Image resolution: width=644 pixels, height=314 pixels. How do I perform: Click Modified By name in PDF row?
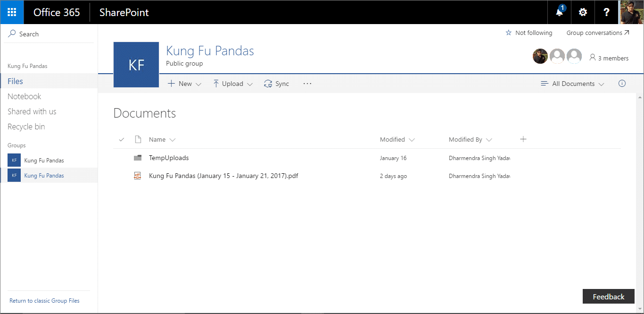coord(479,176)
